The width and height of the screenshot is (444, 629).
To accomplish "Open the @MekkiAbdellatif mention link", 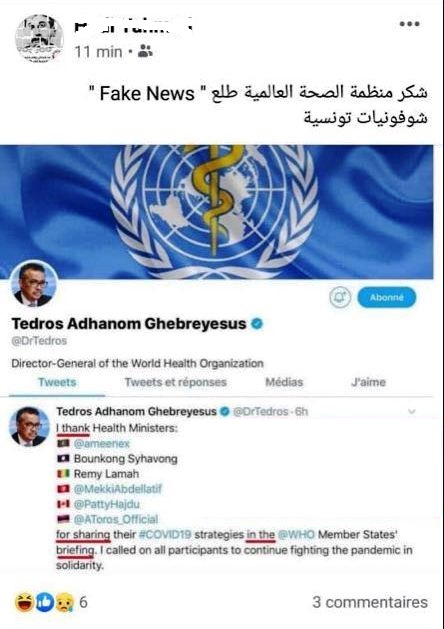I will [x=118, y=489].
